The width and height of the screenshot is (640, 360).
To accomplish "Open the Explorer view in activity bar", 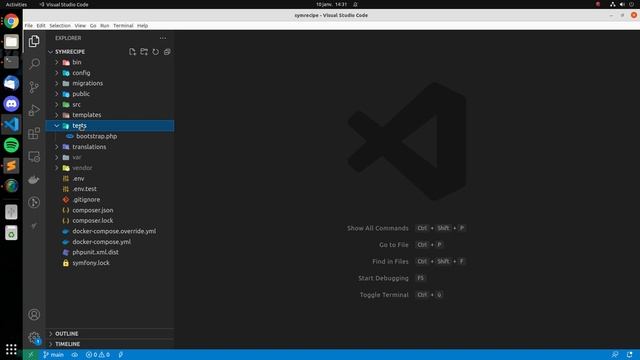I will (34, 41).
